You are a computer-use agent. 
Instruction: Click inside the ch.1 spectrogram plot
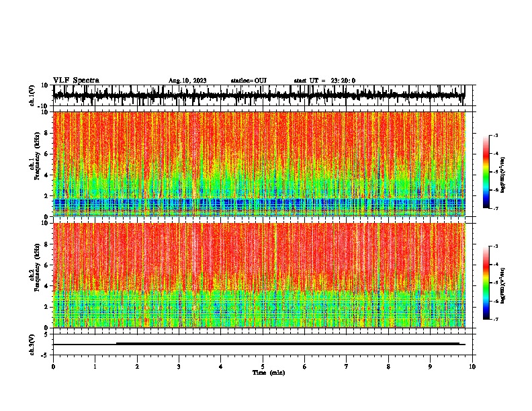tap(259, 164)
